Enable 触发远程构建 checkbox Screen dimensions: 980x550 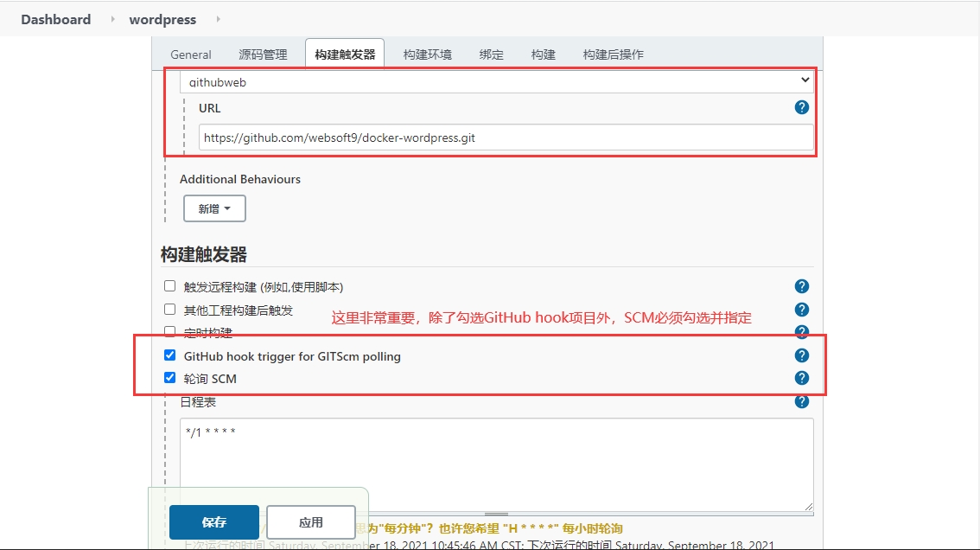tap(169, 286)
